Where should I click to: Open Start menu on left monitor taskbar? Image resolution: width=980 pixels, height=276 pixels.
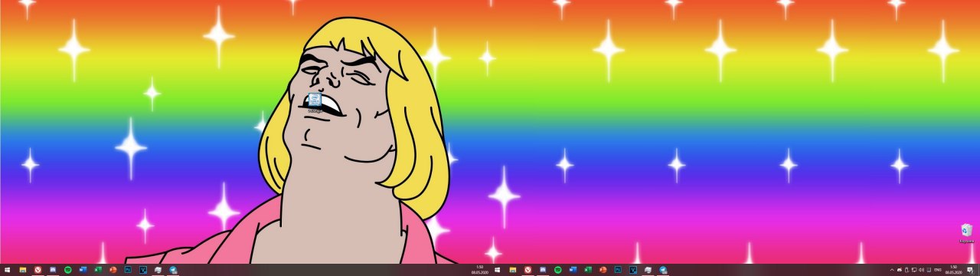[x=8, y=270]
